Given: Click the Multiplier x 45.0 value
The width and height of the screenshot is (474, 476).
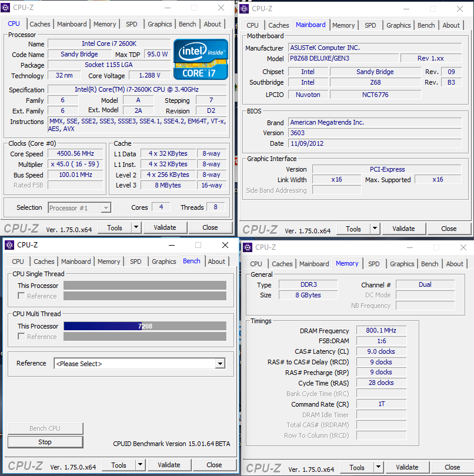Looking at the screenshot, I should pos(75,164).
